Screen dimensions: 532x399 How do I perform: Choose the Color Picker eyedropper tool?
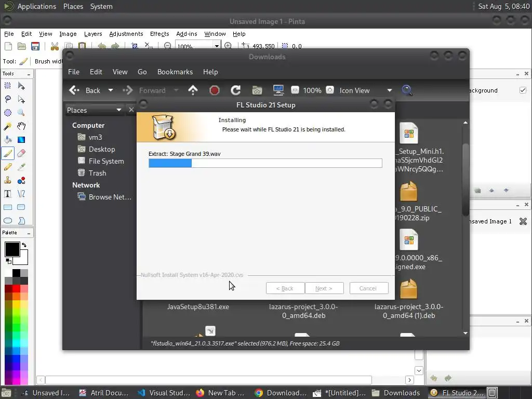coord(21,167)
